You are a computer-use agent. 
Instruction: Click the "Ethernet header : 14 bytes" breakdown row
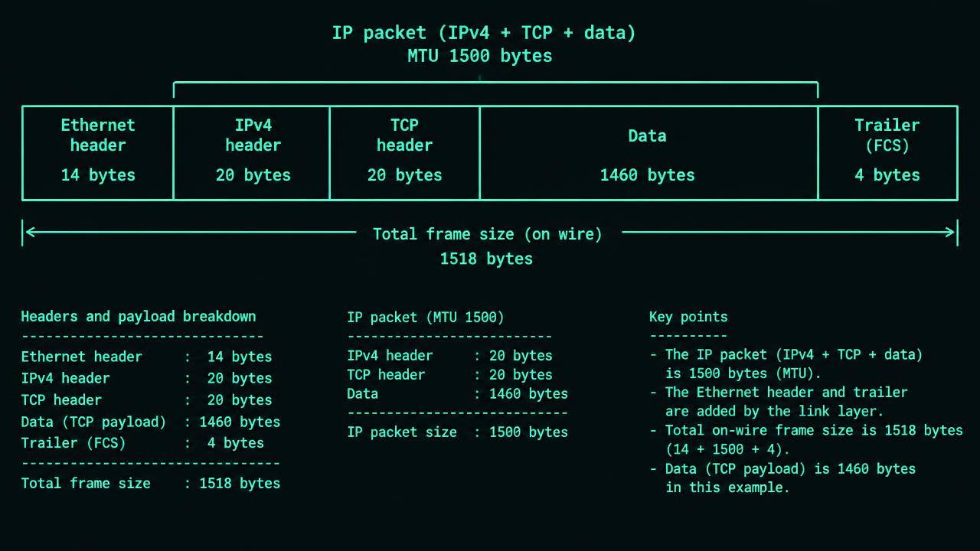146,357
